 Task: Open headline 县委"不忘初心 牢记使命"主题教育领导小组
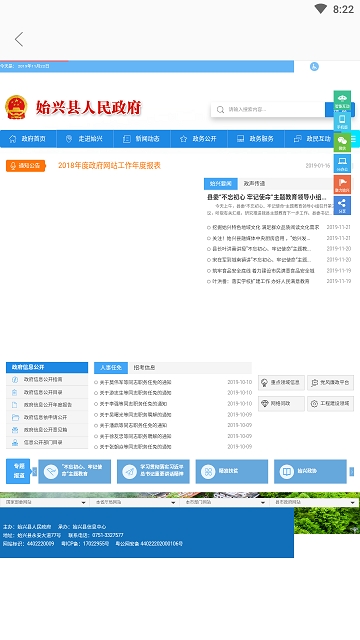pyautogui.click(x=267, y=197)
